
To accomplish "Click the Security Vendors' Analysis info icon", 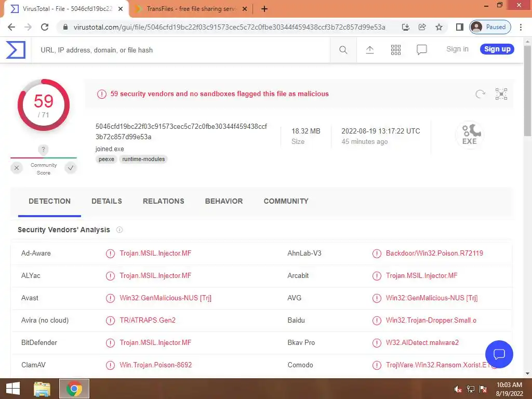I will [119, 230].
